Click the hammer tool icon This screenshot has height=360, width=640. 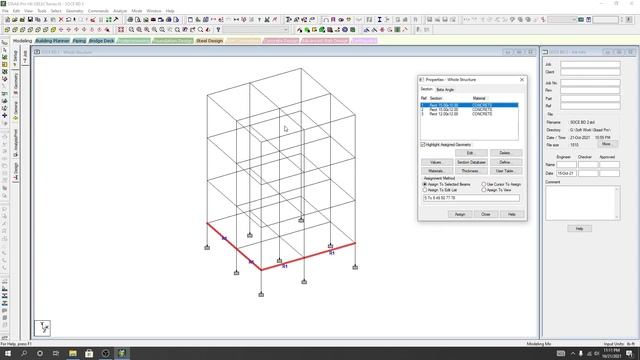click(116, 20)
